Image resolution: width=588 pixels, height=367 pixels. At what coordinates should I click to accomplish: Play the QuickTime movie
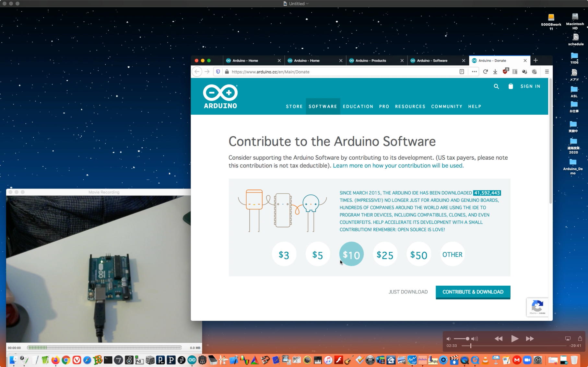coord(514,338)
